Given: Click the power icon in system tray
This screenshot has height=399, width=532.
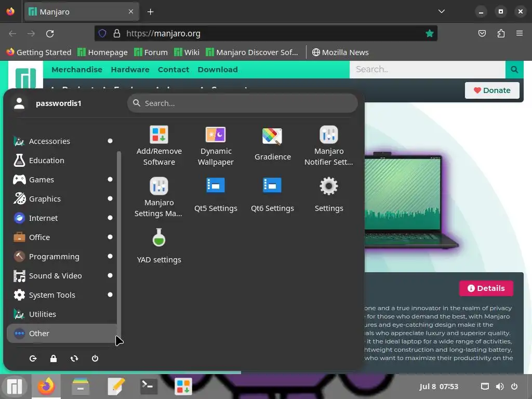Looking at the screenshot, I should (514, 387).
